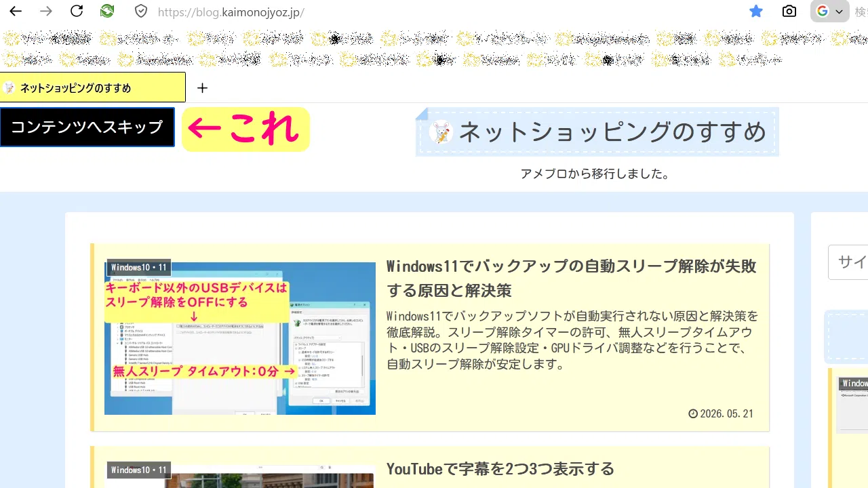Open the ネットショッピングのすすめ site title logo

[x=597, y=131]
